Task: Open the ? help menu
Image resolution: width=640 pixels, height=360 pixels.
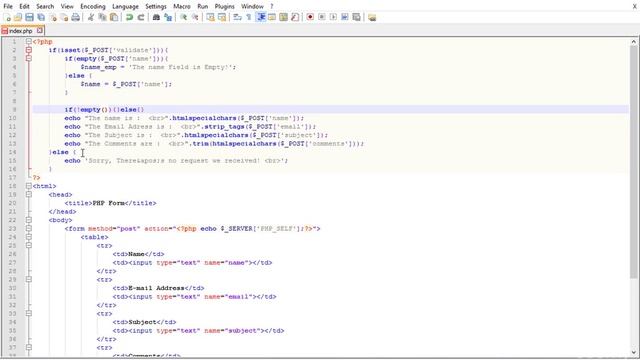Action: point(272,6)
